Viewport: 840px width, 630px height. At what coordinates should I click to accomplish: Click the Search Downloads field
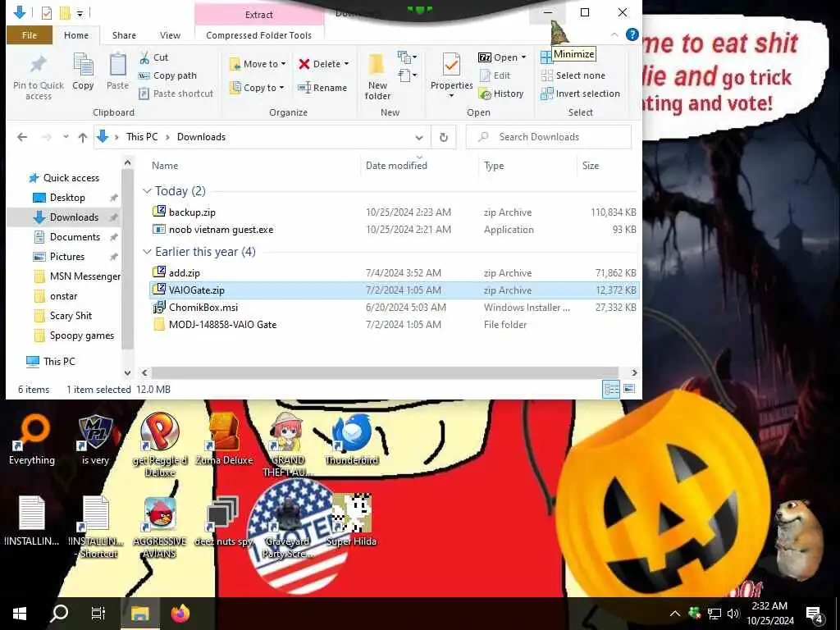point(549,137)
